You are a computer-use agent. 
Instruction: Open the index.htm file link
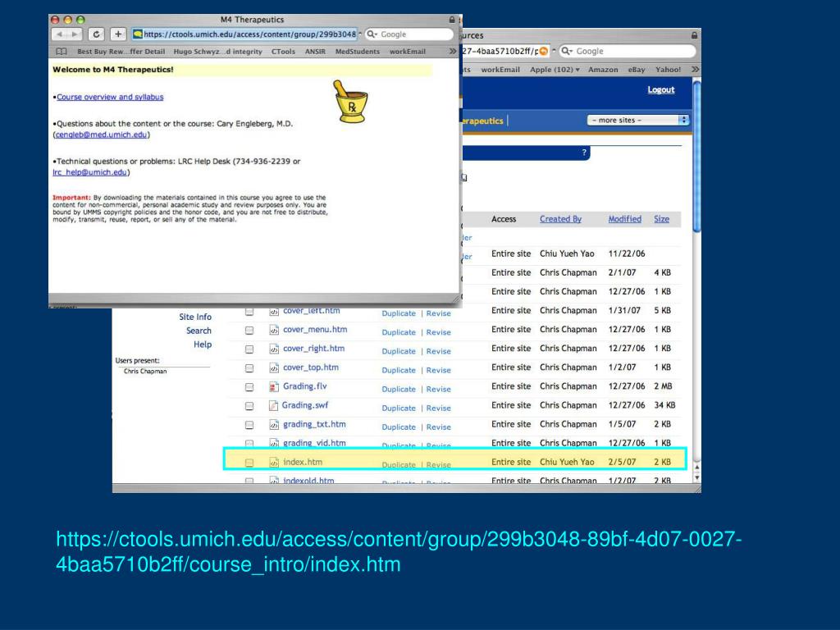[303, 462]
